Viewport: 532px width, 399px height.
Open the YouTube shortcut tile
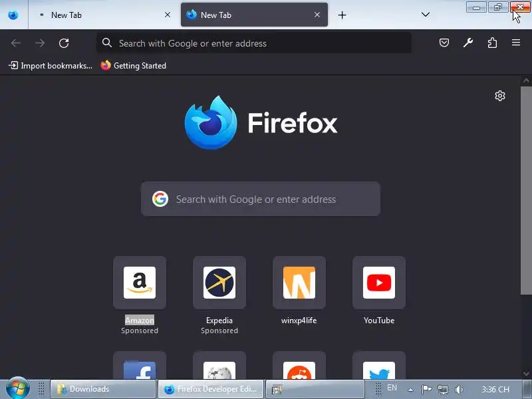(379, 283)
